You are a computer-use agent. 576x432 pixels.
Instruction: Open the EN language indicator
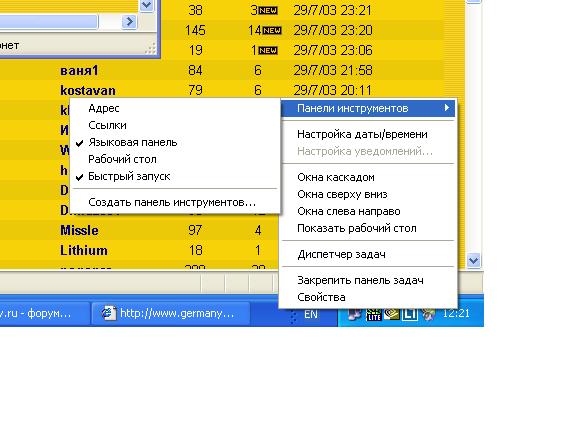[x=311, y=314]
